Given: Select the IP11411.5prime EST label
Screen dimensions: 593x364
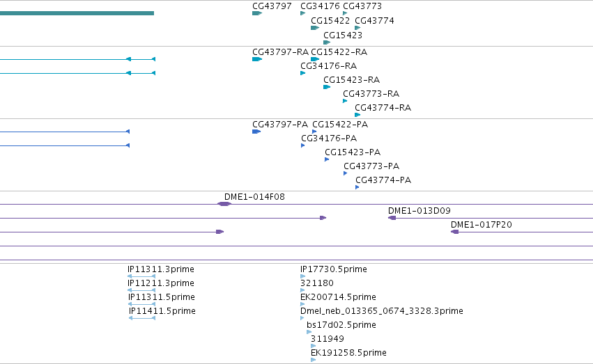Looking at the screenshot, I should pos(162,312).
